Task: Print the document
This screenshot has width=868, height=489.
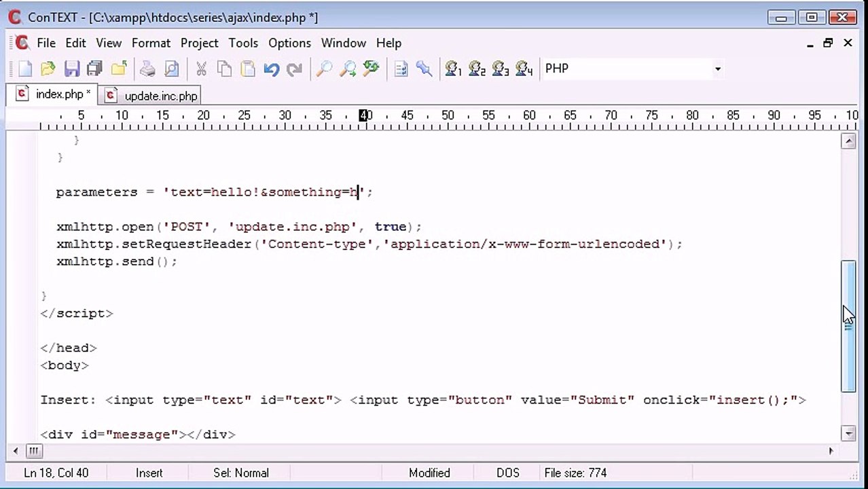Action: (147, 69)
